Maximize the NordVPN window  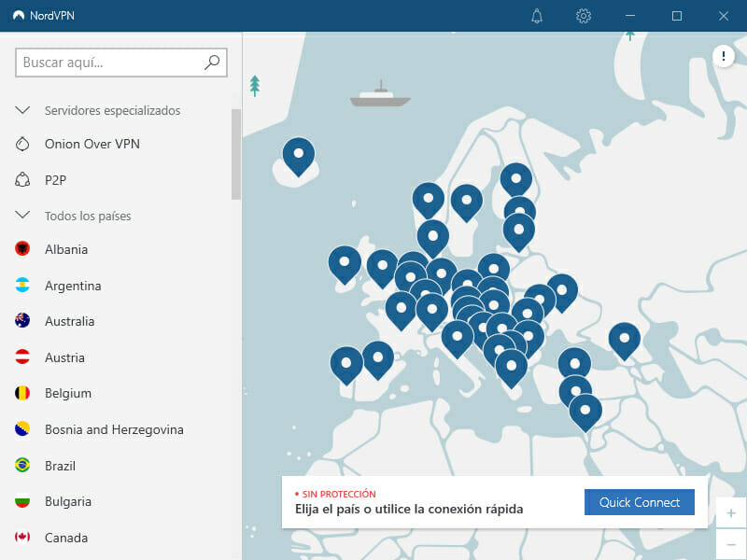point(676,16)
